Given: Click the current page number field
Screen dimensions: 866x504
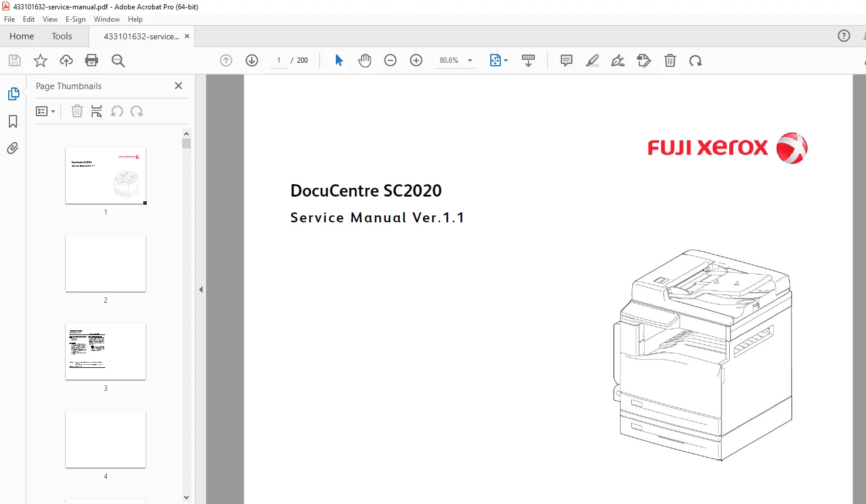Looking at the screenshot, I should (x=279, y=60).
